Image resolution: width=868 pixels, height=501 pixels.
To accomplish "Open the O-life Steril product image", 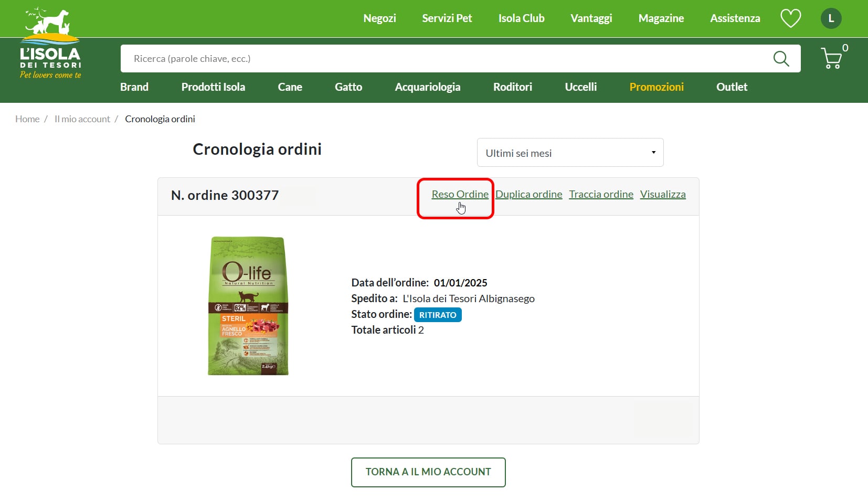I will 248,306.
